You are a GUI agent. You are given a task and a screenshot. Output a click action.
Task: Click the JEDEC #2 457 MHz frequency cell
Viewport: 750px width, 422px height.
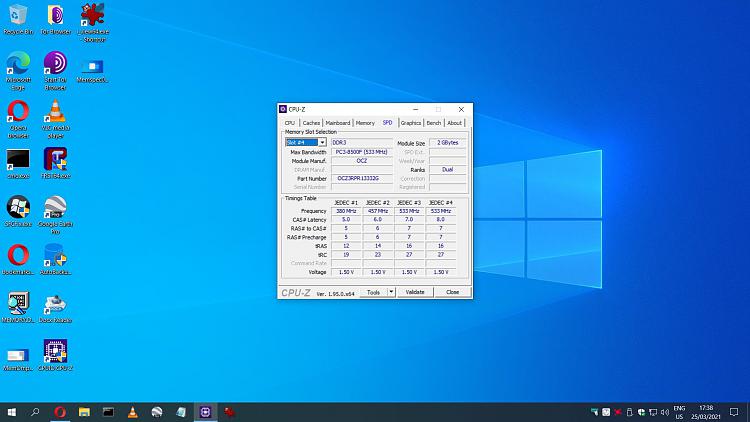(378, 211)
